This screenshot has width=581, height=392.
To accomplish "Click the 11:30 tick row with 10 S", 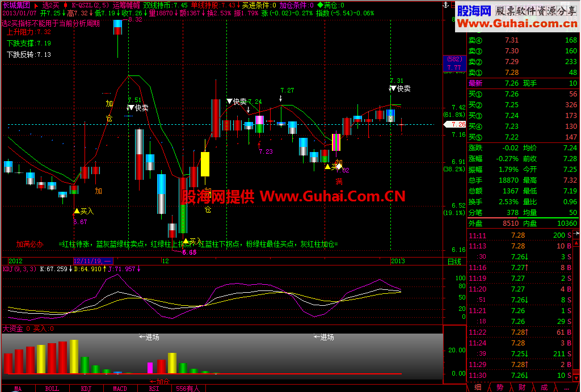I will tap(520, 376).
